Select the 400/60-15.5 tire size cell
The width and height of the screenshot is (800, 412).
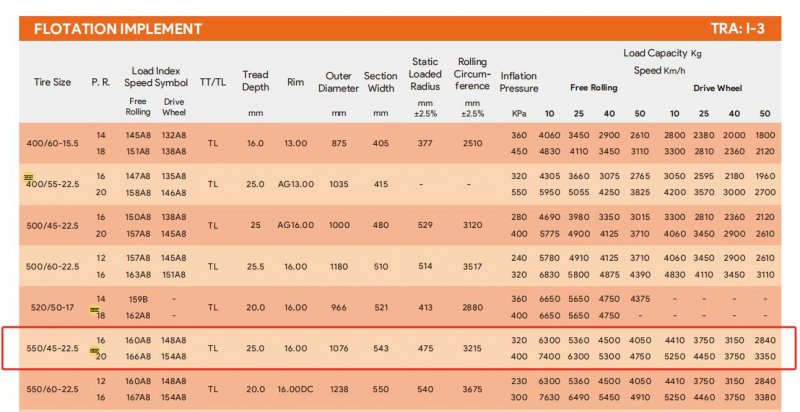pos(49,143)
